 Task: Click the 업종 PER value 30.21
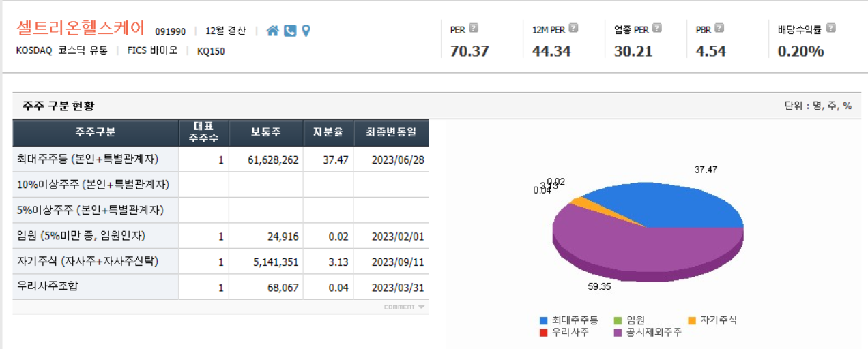pos(633,51)
